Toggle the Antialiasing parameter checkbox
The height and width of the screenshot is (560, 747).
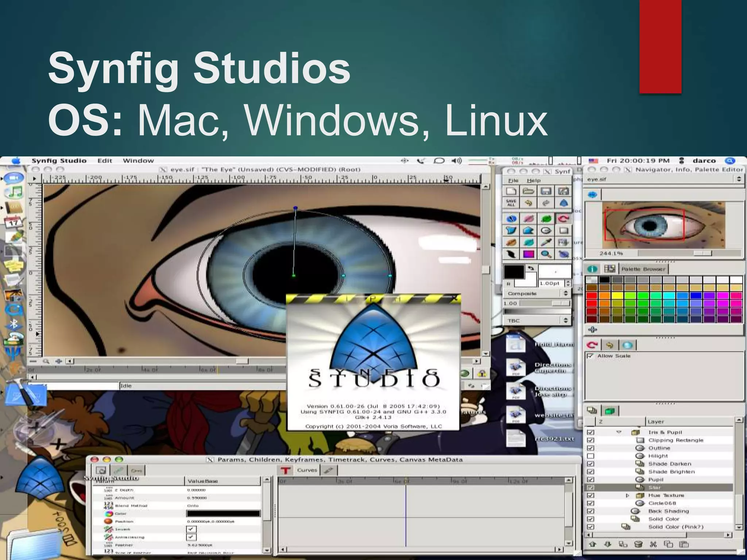pyautogui.click(x=191, y=537)
